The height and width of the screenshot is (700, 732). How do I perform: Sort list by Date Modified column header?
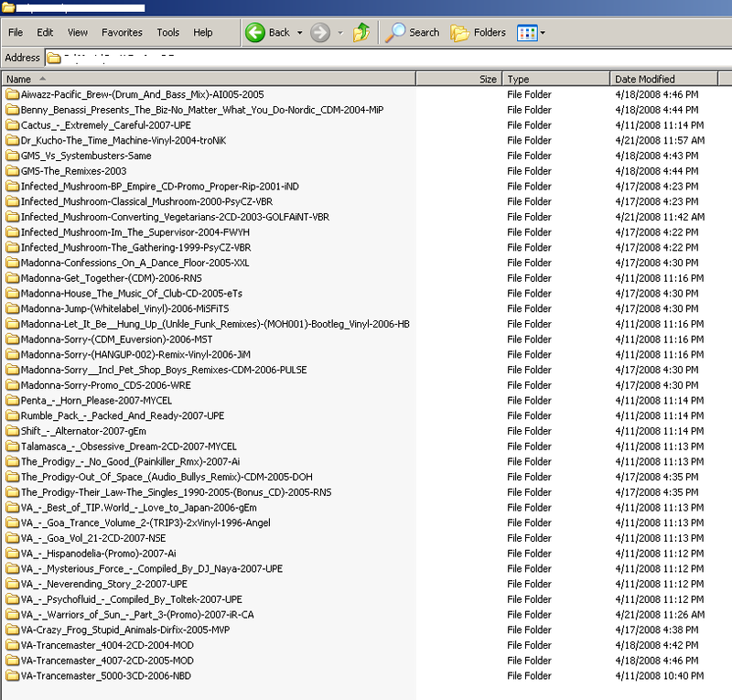click(663, 79)
